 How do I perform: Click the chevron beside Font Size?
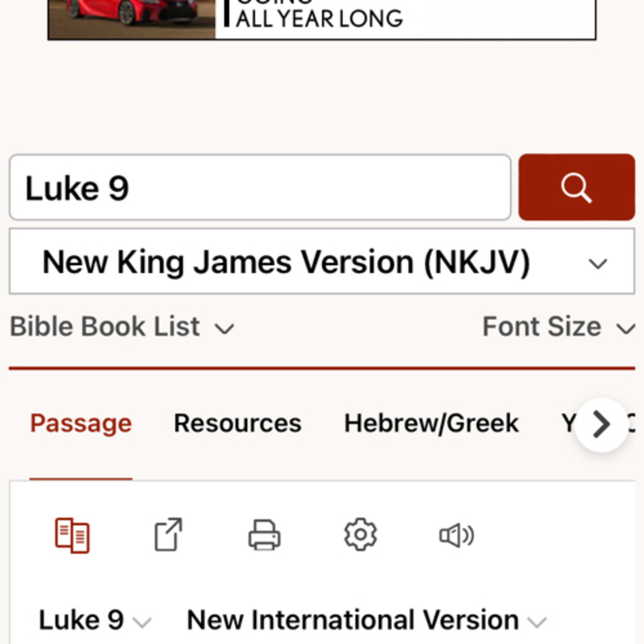pyautogui.click(x=626, y=329)
